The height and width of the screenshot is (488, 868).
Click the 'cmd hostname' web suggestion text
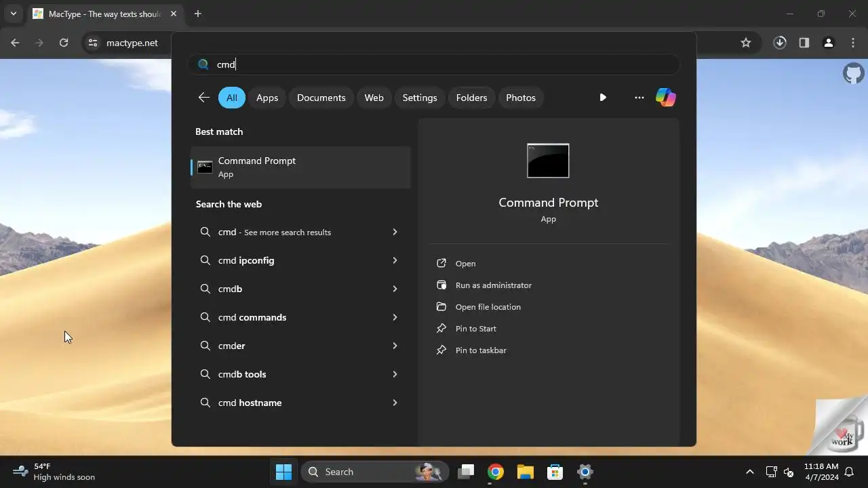coord(250,403)
